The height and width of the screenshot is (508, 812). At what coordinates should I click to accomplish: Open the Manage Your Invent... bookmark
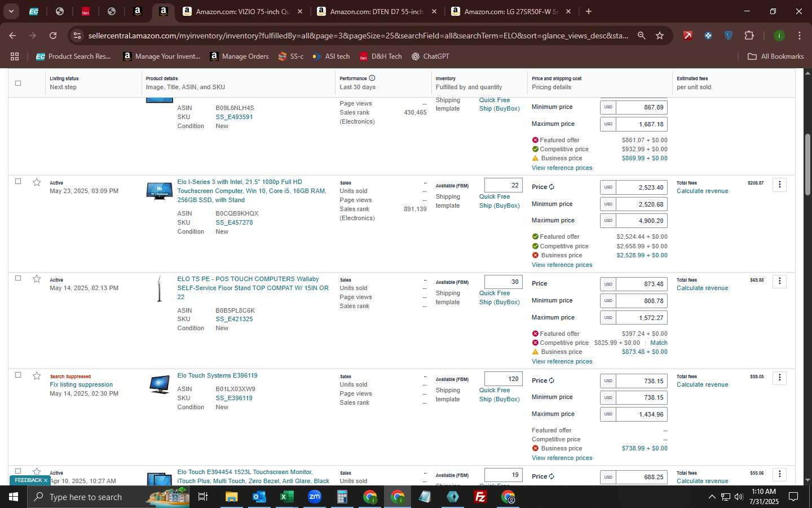point(162,56)
